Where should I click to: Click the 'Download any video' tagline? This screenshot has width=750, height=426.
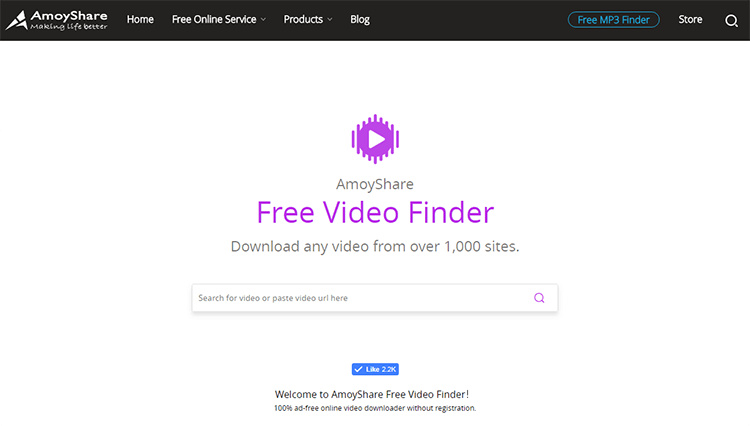(x=375, y=246)
